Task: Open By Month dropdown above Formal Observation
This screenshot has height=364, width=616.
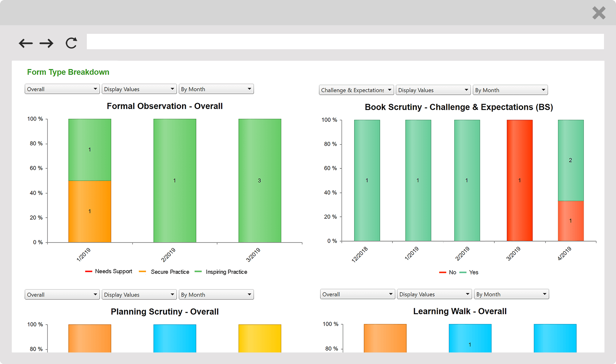Action: [x=216, y=89]
